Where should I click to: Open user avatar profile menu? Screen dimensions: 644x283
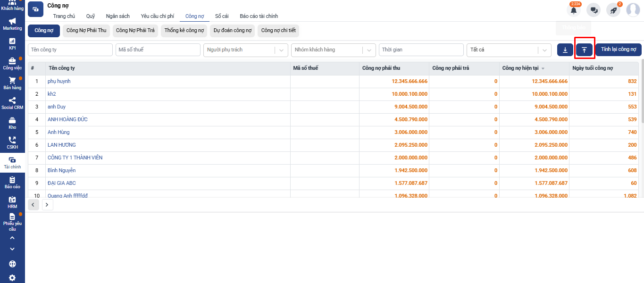pos(633,10)
